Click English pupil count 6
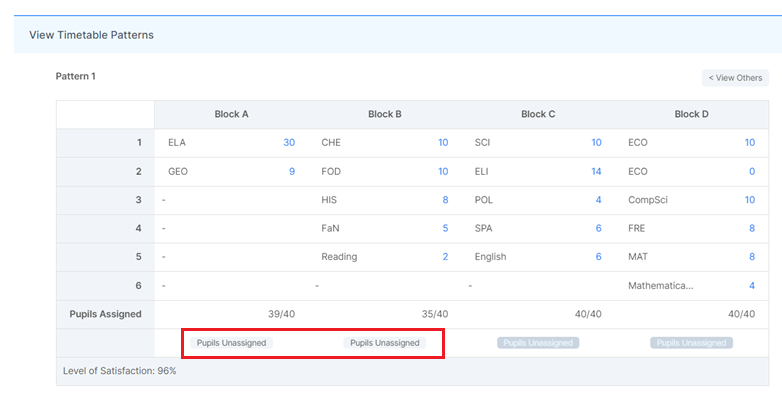The image size is (782, 396). (x=598, y=257)
